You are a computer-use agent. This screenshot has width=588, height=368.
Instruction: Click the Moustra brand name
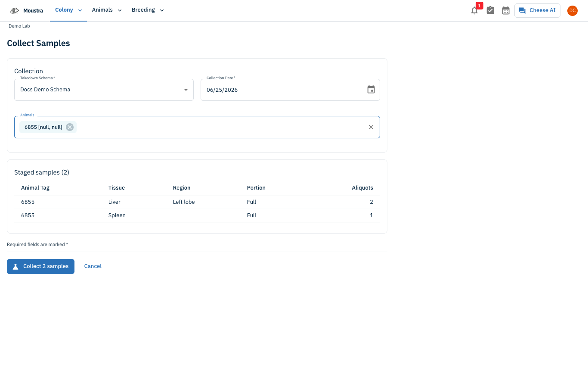33,11
